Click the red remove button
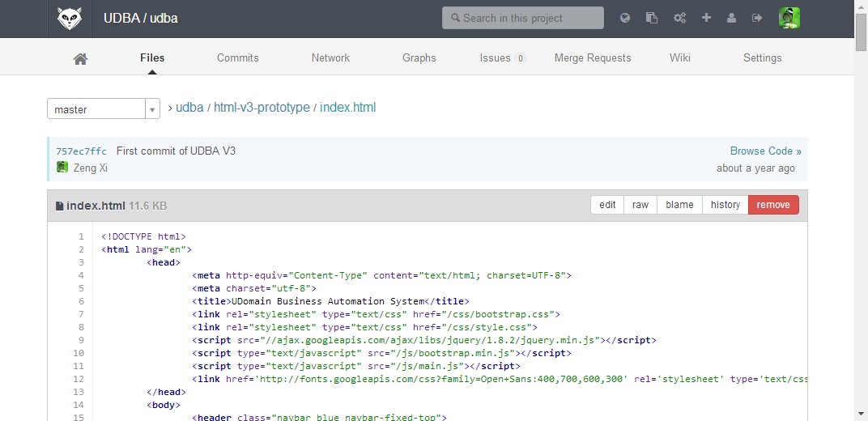The width and height of the screenshot is (868, 421). [x=773, y=205]
